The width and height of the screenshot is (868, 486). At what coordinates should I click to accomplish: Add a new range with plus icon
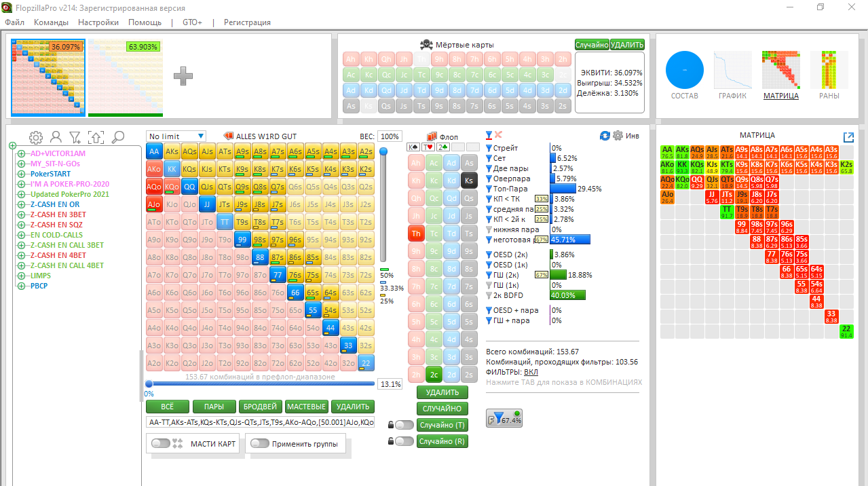[183, 76]
